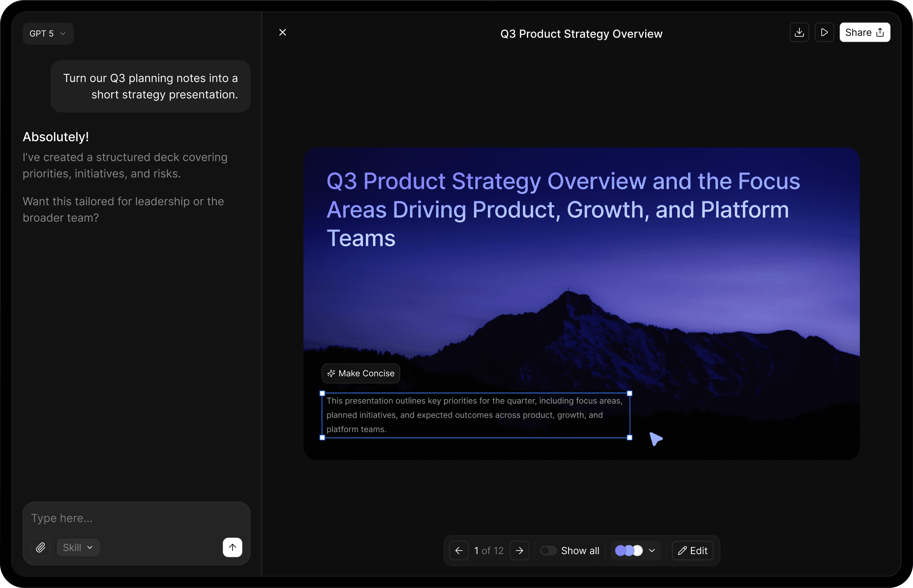Toggle the Show all switch
Screen dimensions: 913x588
coord(548,551)
